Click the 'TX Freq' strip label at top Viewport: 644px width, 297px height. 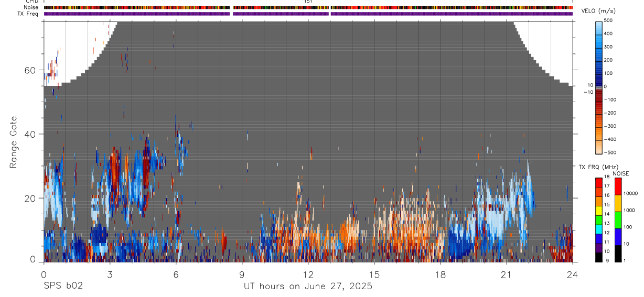tap(28, 14)
